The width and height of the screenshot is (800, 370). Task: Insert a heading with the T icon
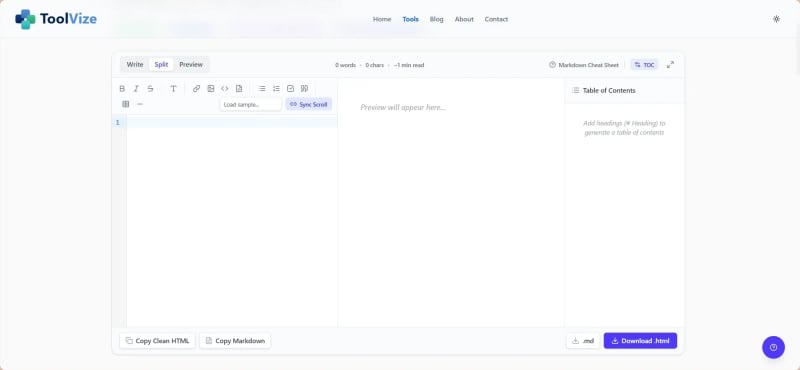[173, 89]
